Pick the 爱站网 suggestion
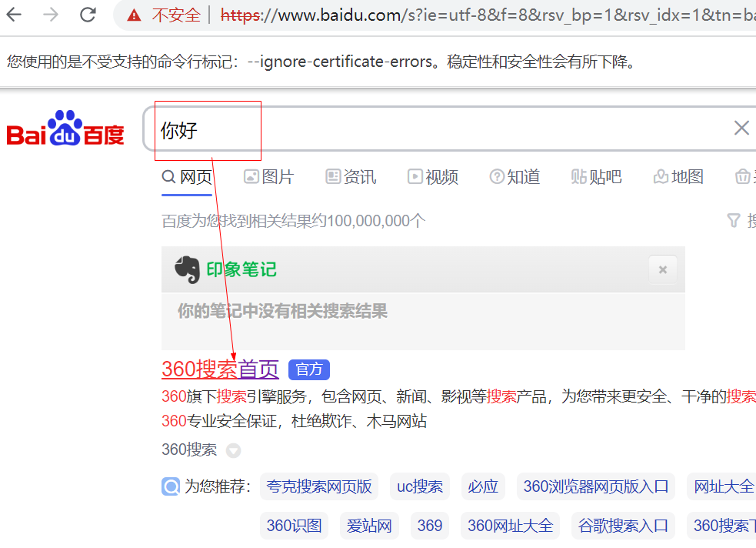 point(369,526)
